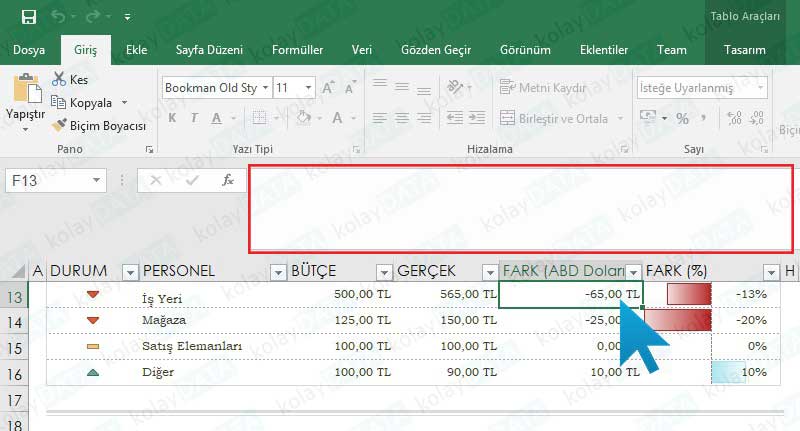Open the Veri ribbon tab

[362, 50]
